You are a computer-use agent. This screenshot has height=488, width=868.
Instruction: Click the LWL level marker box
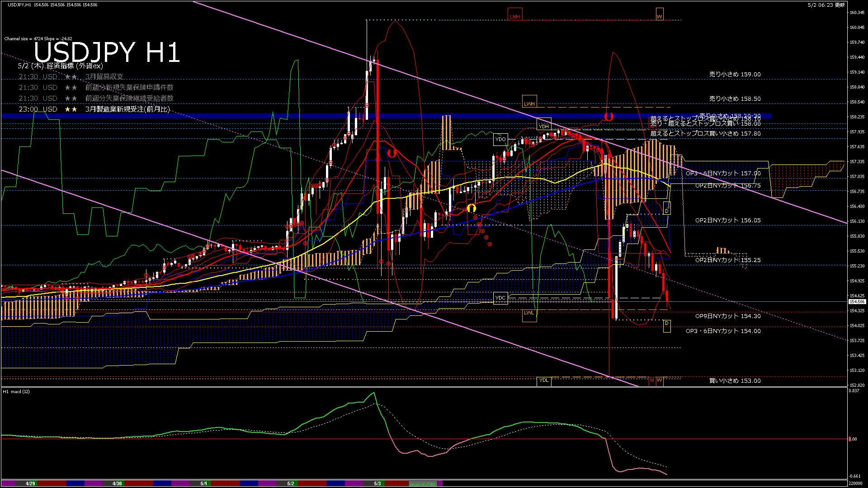click(x=529, y=315)
